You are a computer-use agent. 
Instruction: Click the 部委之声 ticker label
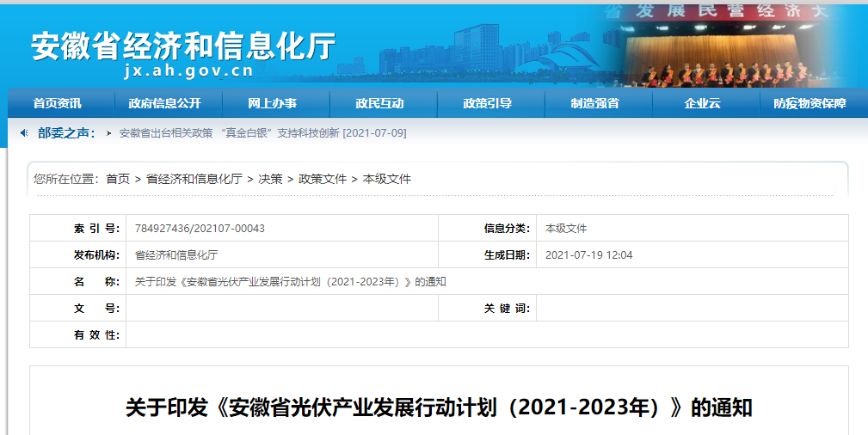[x=65, y=133]
